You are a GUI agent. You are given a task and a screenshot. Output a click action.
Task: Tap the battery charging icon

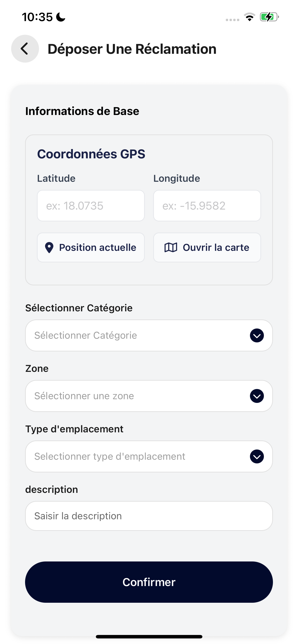(x=269, y=17)
